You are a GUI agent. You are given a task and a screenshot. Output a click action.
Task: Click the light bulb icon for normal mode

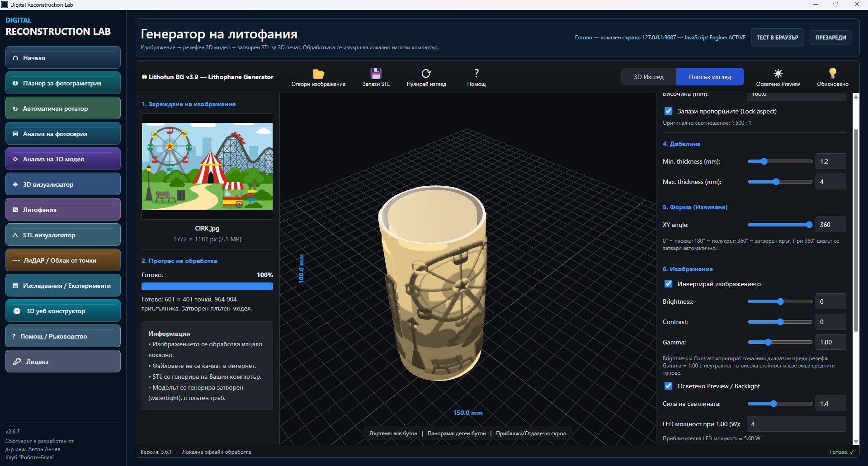click(832, 73)
